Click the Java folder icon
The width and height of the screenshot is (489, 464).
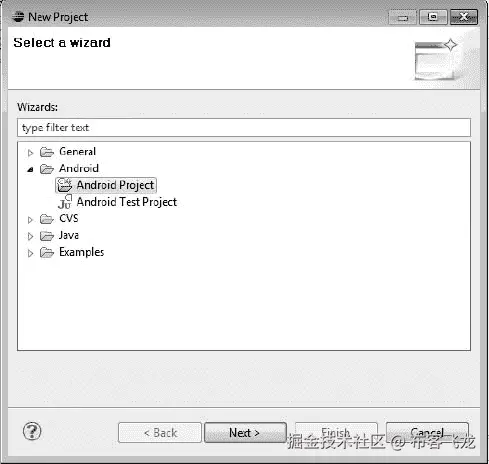pyautogui.click(x=47, y=236)
